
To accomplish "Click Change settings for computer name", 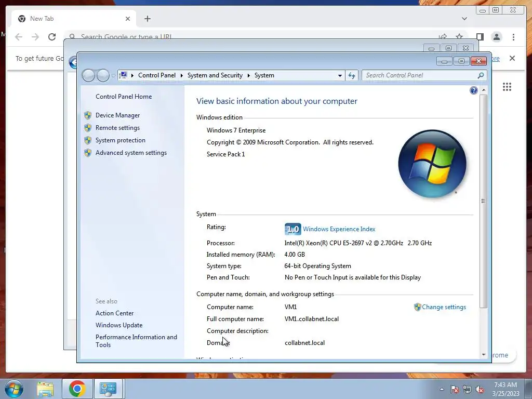I will (444, 307).
